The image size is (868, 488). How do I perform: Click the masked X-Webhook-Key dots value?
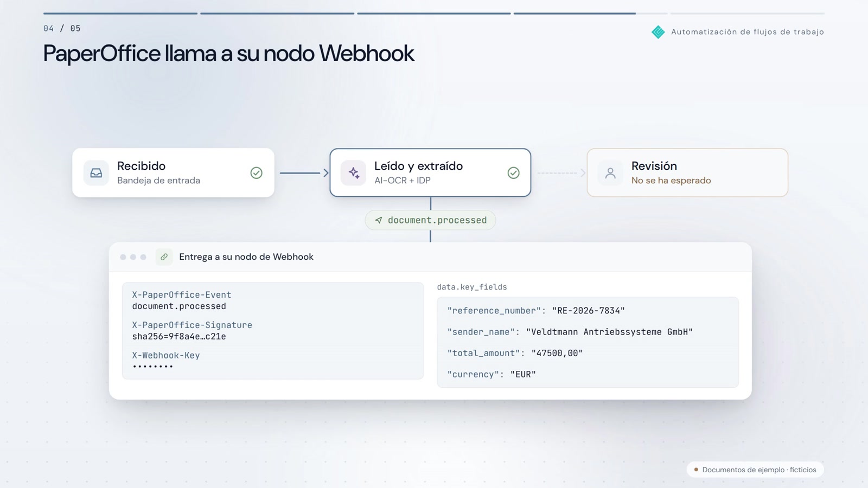(x=152, y=367)
